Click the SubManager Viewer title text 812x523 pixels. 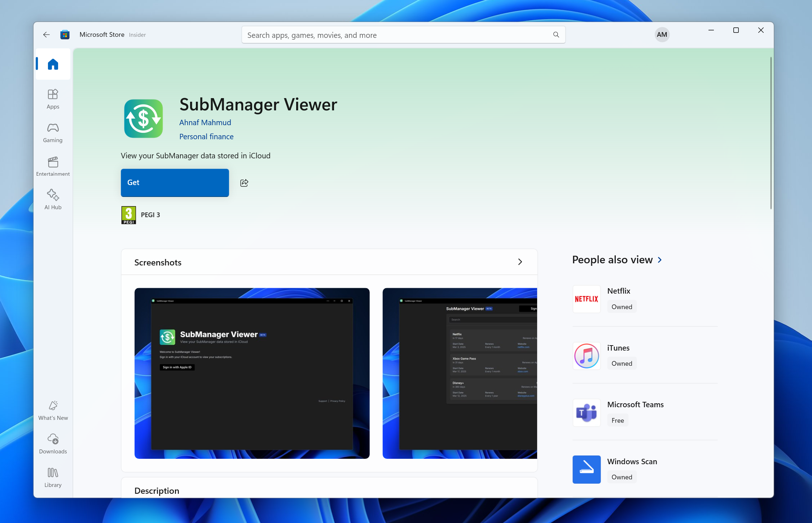click(258, 105)
